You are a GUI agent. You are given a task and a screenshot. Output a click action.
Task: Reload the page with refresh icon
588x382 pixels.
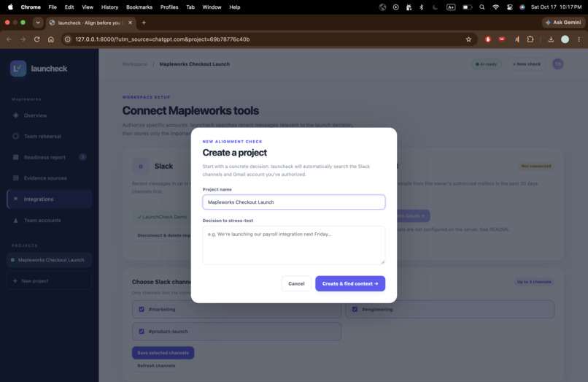tap(36, 39)
